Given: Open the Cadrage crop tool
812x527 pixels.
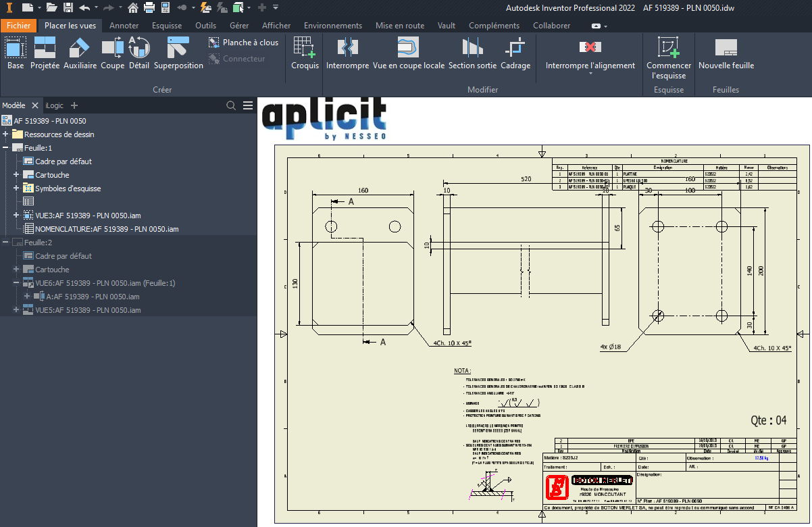Looking at the screenshot, I should pos(515,53).
